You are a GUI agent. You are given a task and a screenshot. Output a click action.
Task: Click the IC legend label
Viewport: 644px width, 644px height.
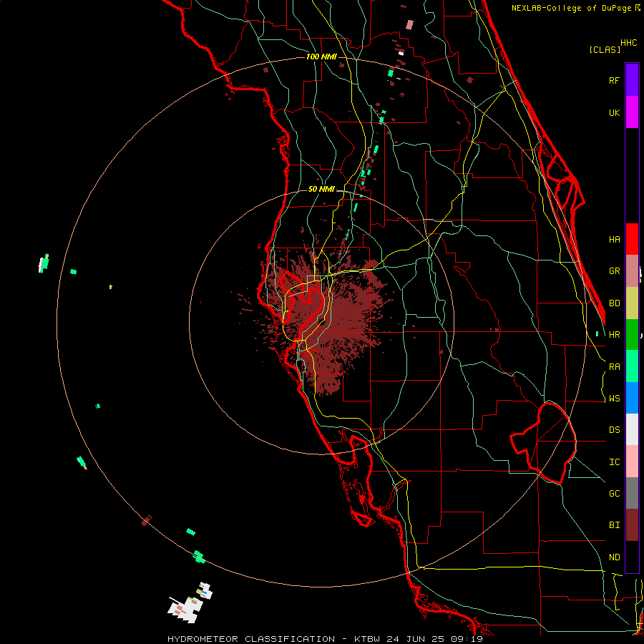(x=615, y=462)
